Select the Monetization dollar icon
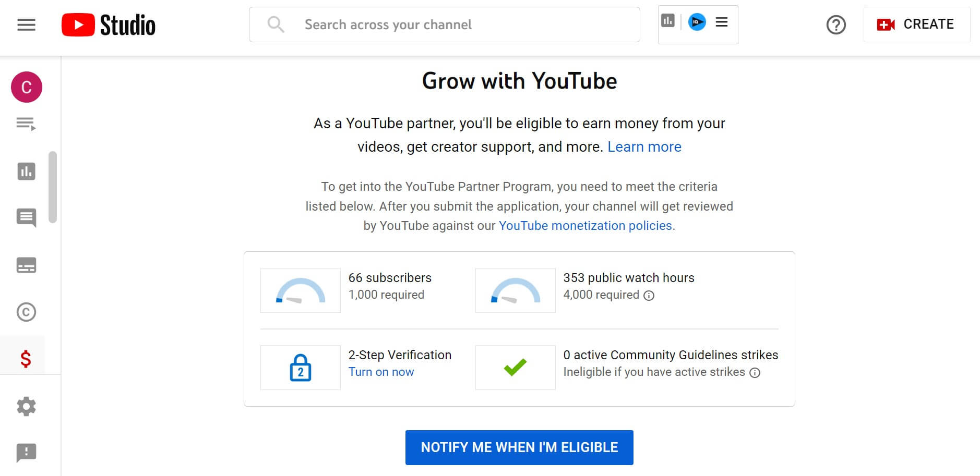Screen dimensions: 980x476 pos(26,359)
